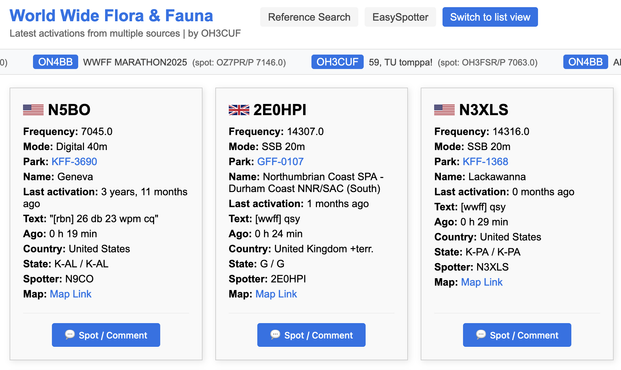621x370 pixels.
Task: Open the Map Link for N5BO
Action: pos(70,294)
